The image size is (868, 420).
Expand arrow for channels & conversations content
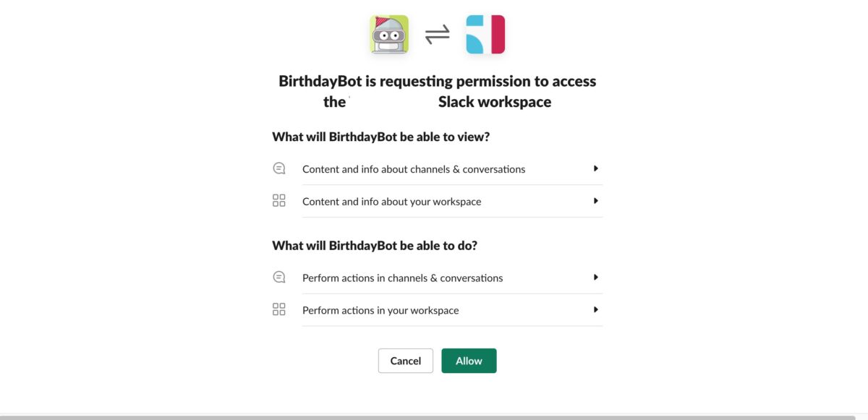click(x=596, y=168)
